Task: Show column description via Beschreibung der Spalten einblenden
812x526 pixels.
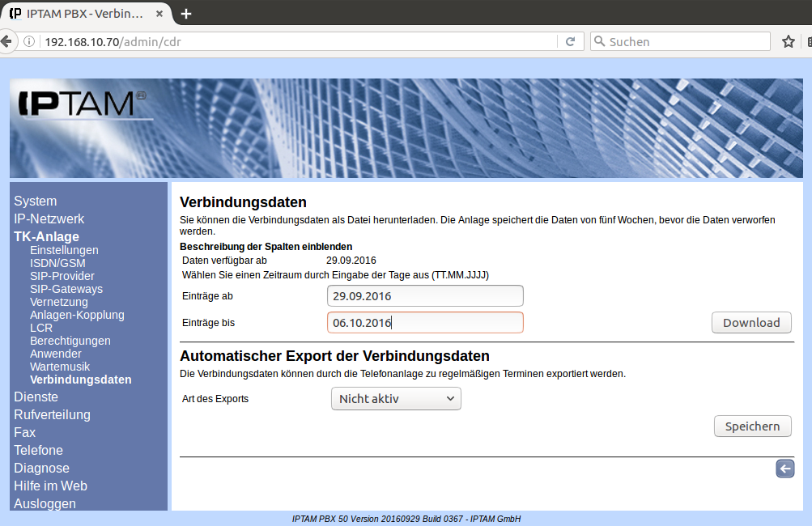Action: (266, 246)
